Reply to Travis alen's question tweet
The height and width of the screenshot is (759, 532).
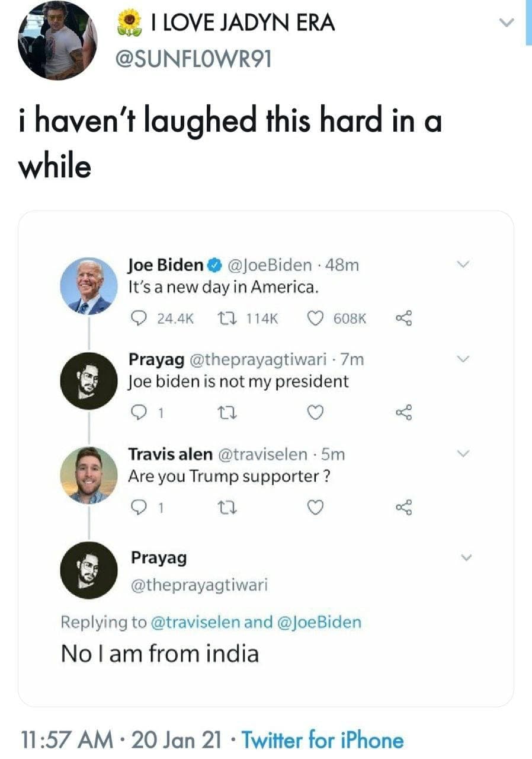137,508
